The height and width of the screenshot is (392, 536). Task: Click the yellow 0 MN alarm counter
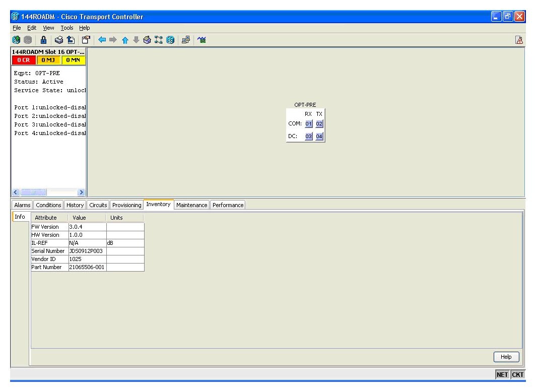tap(73, 60)
